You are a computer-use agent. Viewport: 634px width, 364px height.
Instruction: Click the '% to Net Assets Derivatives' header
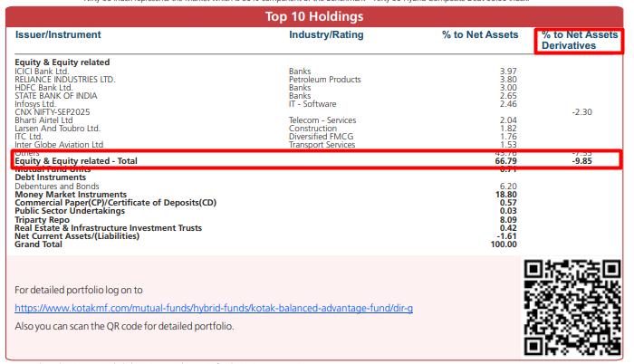tap(580, 41)
